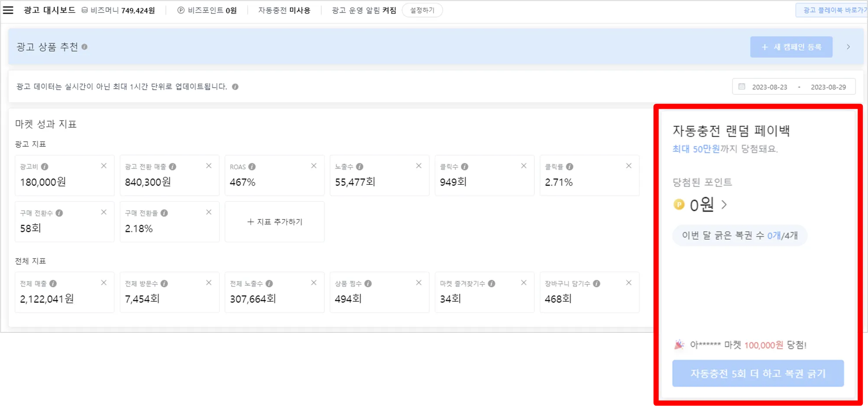
Task: Click calendar icon in date range field
Action: pyautogui.click(x=742, y=87)
